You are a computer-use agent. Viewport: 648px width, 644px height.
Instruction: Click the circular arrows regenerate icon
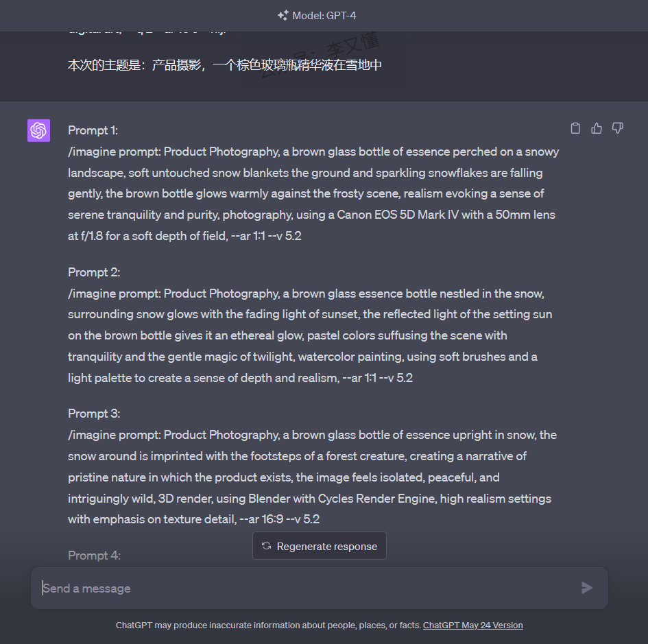[x=266, y=546]
